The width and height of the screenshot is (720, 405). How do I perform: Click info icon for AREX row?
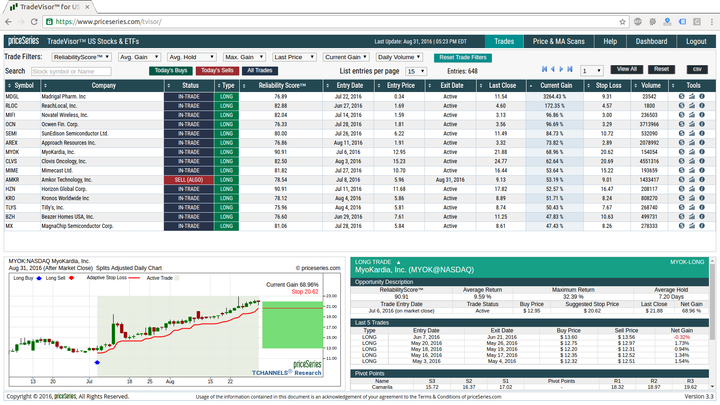(702, 143)
